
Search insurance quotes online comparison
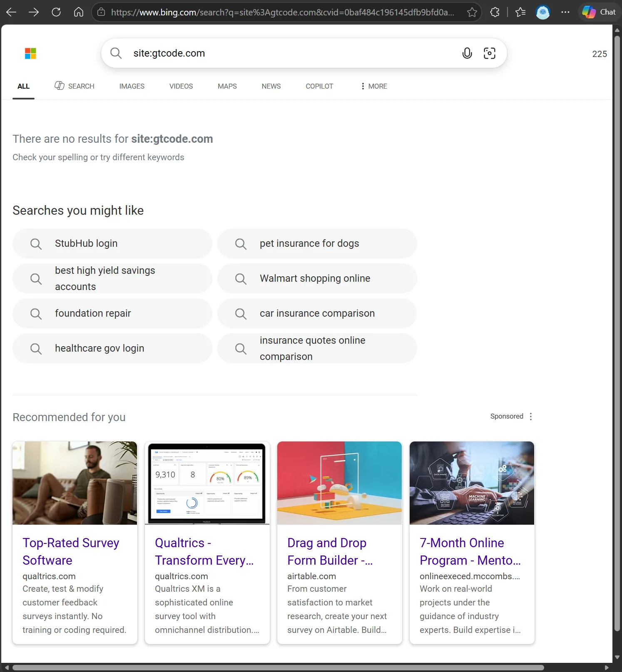[x=317, y=348]
